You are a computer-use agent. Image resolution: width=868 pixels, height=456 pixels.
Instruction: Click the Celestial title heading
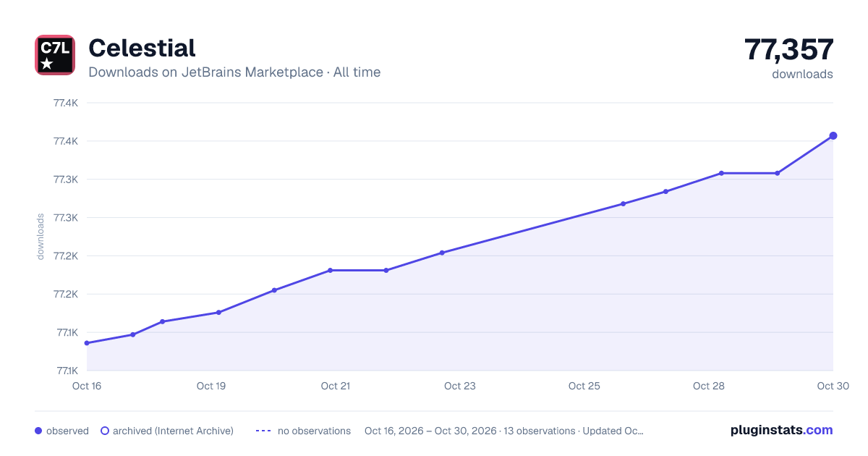pyautogui.click(x=142, y=48)
